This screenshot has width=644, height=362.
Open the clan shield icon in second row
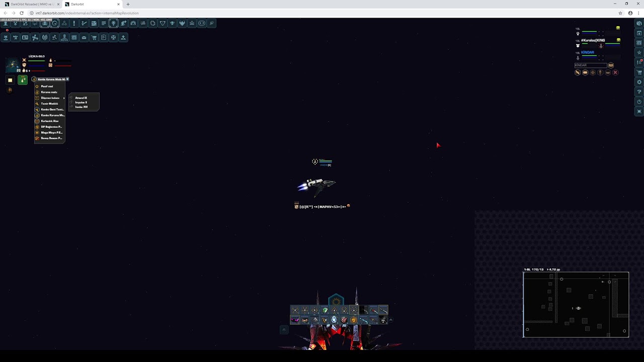45,37
